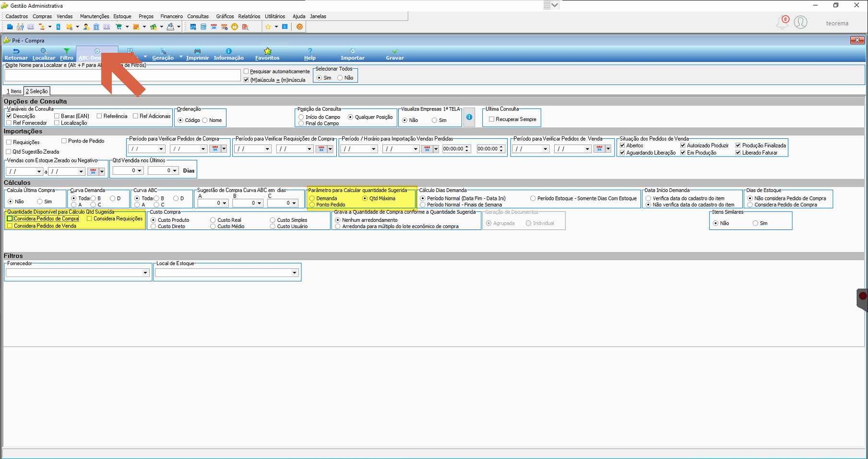Switch to the 1 Itens tab
Screen dimensions: 868x459
14,91
